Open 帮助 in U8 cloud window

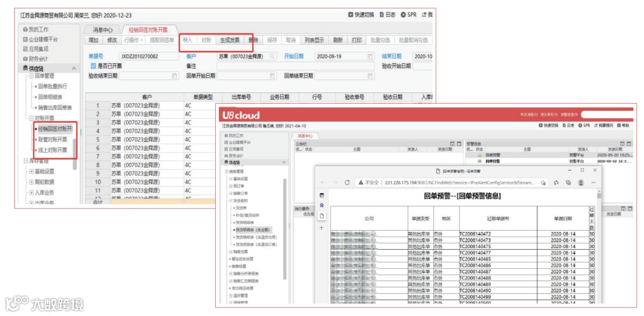tap(623, 125)
